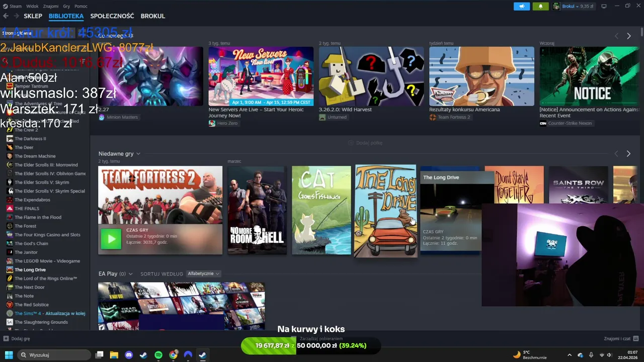Click the Team Fortress 2 news source icon
The height and width of the screenshot is (362, 644).
pyautogui.click(x=432, y=117)
